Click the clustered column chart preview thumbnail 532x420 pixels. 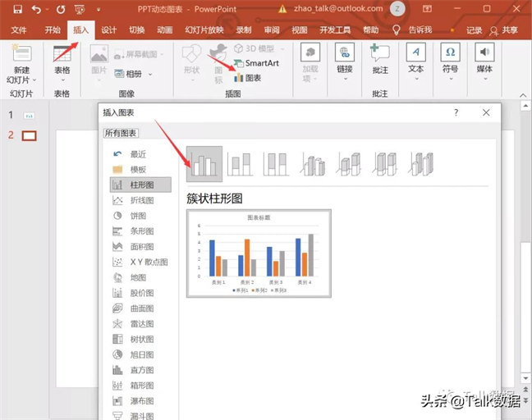pyautogui.click(x=259, y=253)
